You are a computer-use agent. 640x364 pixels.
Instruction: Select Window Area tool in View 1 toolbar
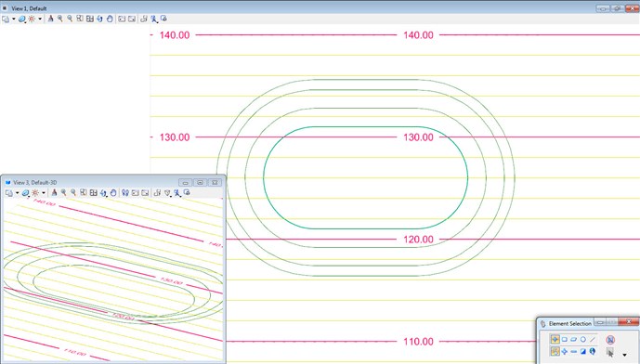point(80,19)
